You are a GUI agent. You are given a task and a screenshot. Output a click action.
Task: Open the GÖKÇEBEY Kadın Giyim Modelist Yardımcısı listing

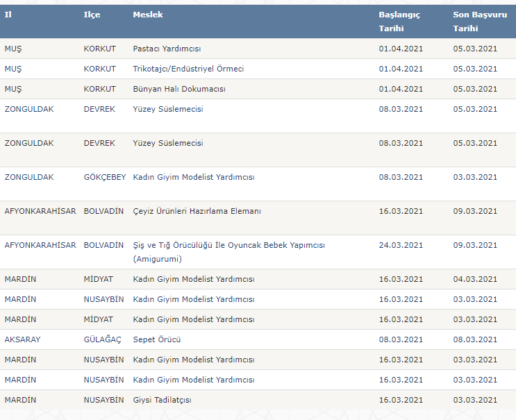(x=194, y=177)
